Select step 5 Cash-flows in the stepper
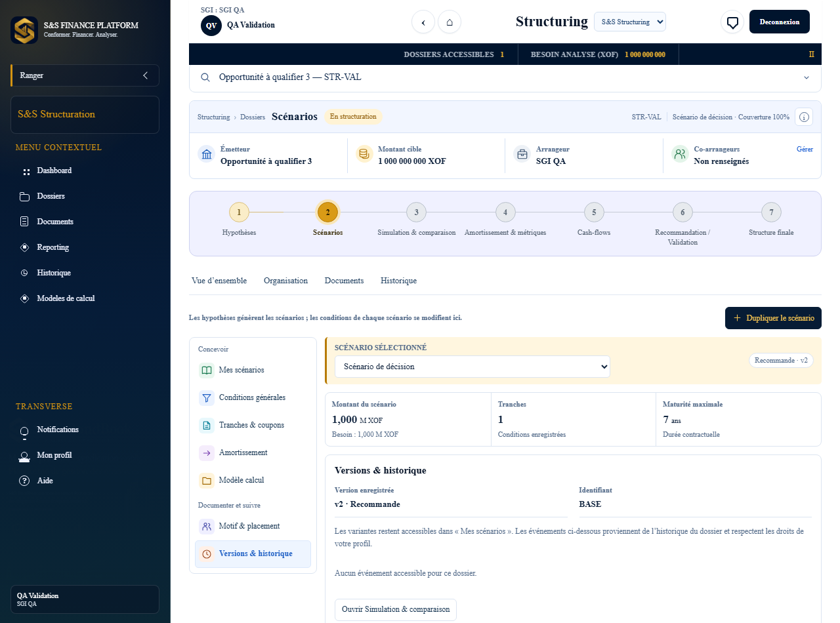840x623 pixels. coord(594,212)
